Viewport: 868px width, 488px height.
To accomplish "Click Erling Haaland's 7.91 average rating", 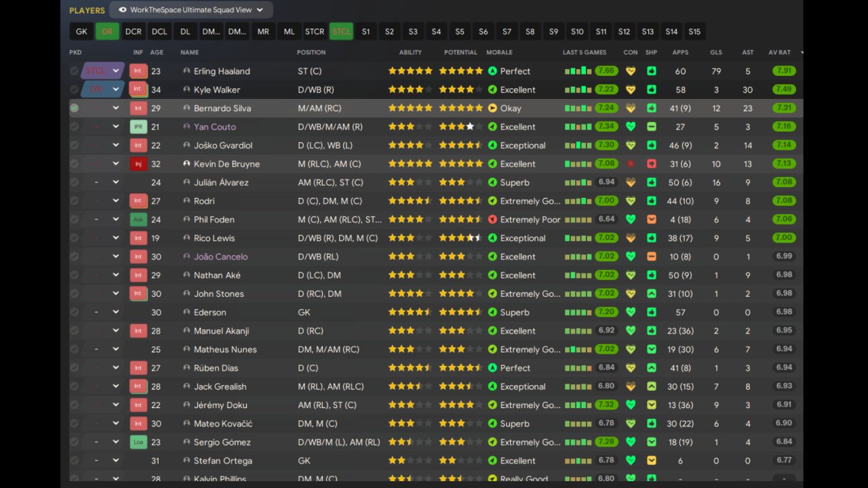I will point(784,71).
